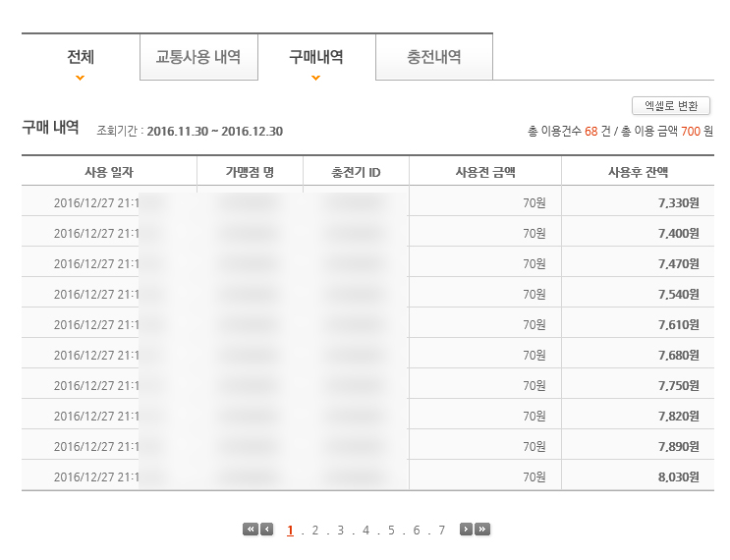Click the 사용 일자 column header
Image resolution: width=730 pixels, height=560 pixels.
tap(109, 172)
